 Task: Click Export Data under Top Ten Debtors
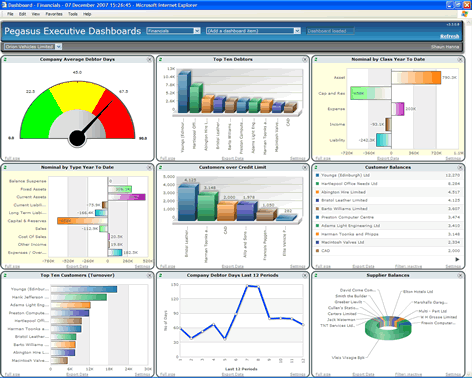point(233,158)
